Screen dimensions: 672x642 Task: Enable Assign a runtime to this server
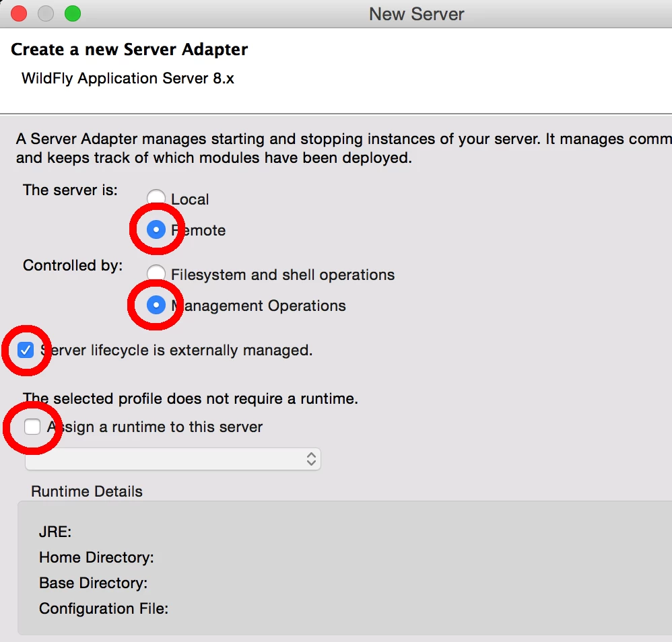32,427
